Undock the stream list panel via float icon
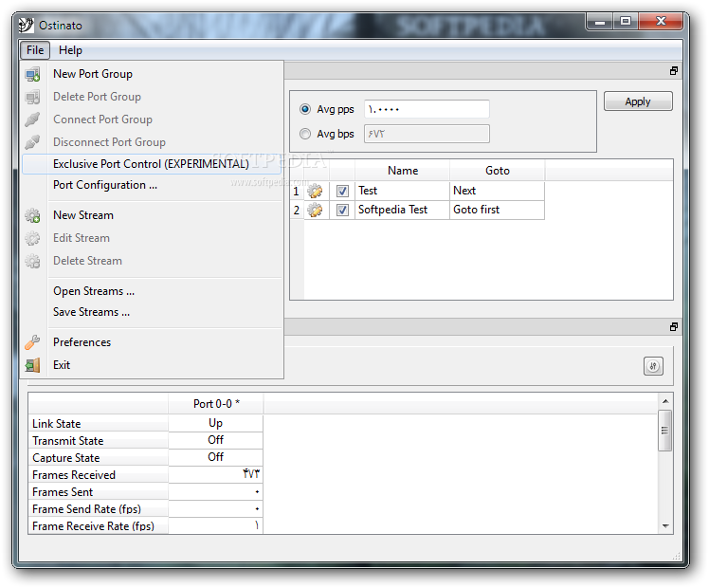Viewport: 709px width, 588px height. pyautogui.click(x=674, y=71)
